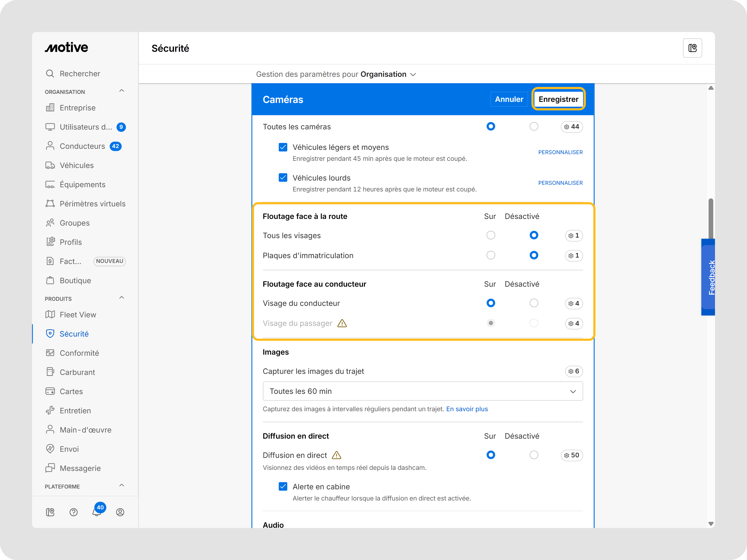The height and width of the screenshot is (560, 747).
Task: Click the Rechercher search icon
Action: point(50,74)
